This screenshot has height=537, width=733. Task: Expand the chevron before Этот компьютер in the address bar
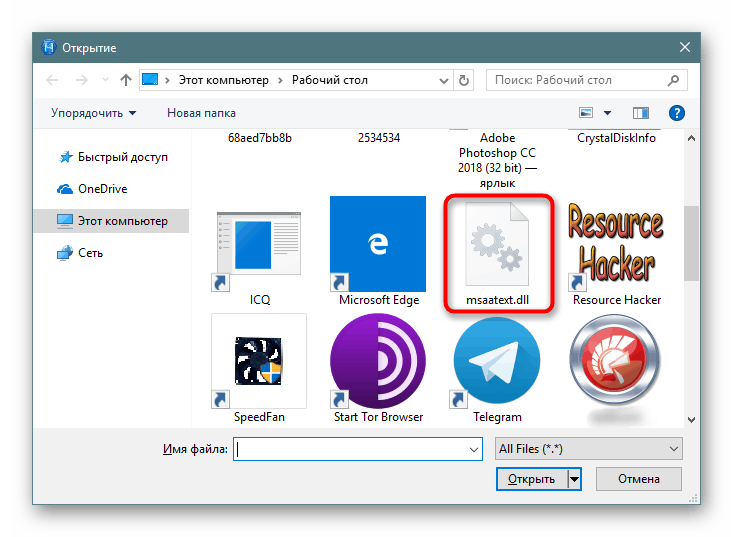(167, 80)
